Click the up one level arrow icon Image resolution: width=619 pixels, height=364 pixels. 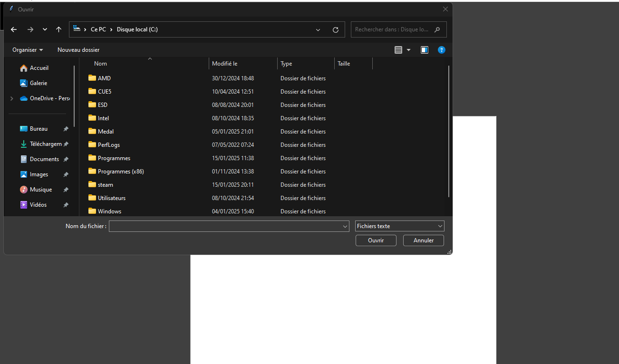coord(58,29)
